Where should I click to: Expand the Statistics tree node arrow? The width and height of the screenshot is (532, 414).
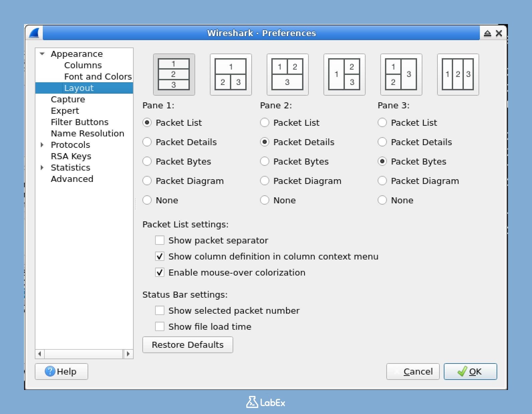pos(42,168)
